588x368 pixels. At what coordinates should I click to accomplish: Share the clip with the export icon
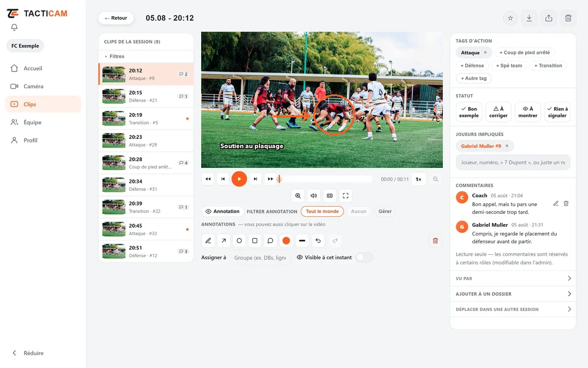[548, 18]
